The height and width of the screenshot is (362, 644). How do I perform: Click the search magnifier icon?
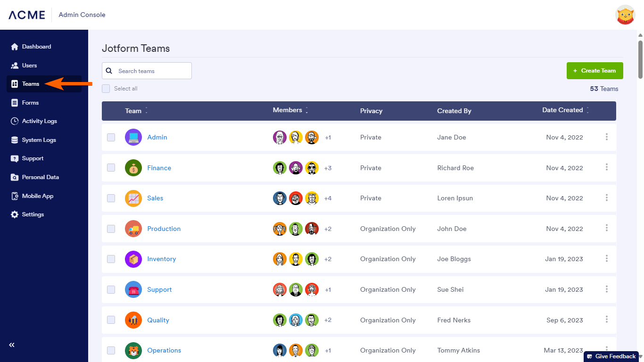[x=109, y=71]
